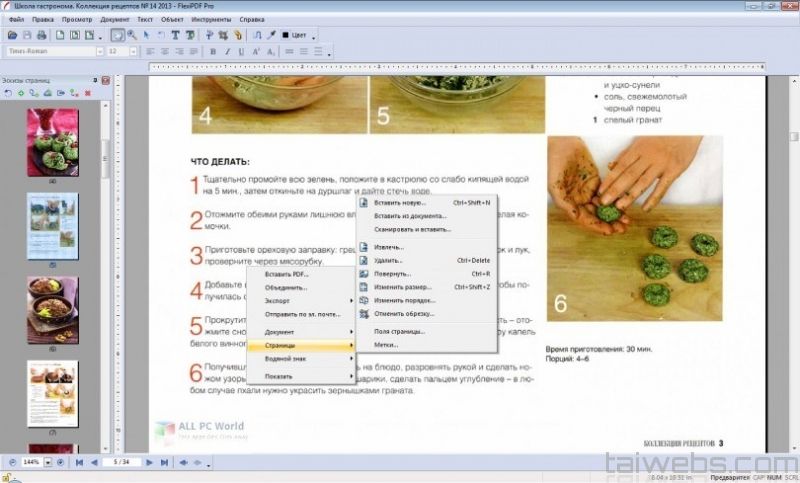Toggle Bold text formatting
800x483 pixels.
click(x=213, y=51)
